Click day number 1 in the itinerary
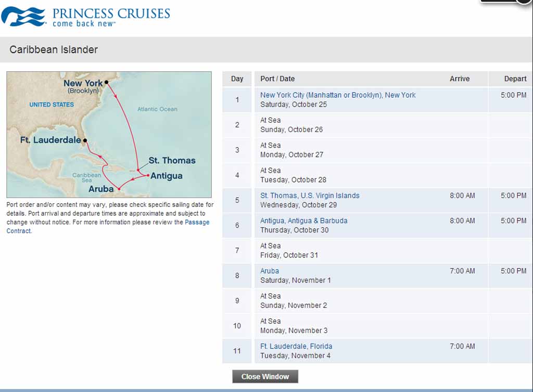 237,100
